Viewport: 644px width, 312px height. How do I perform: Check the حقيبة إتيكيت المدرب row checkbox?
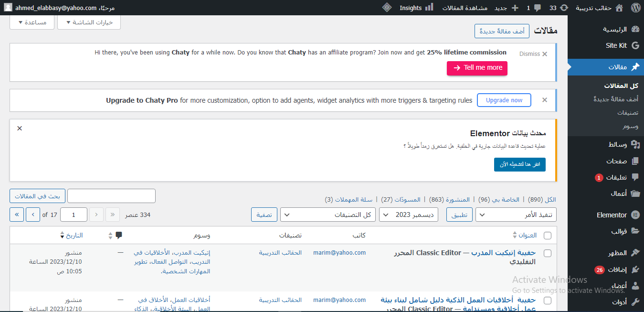pos(547,253)
